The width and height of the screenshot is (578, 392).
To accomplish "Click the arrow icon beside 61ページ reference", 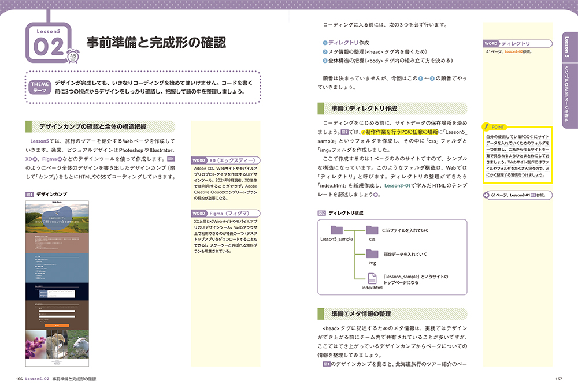I will click(x=486, y=195).
